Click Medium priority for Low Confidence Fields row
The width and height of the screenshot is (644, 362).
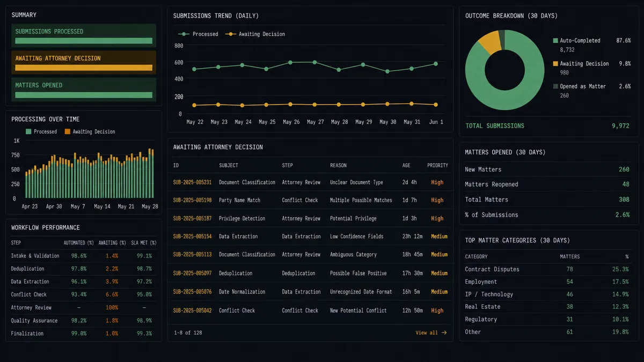point(439,237)
